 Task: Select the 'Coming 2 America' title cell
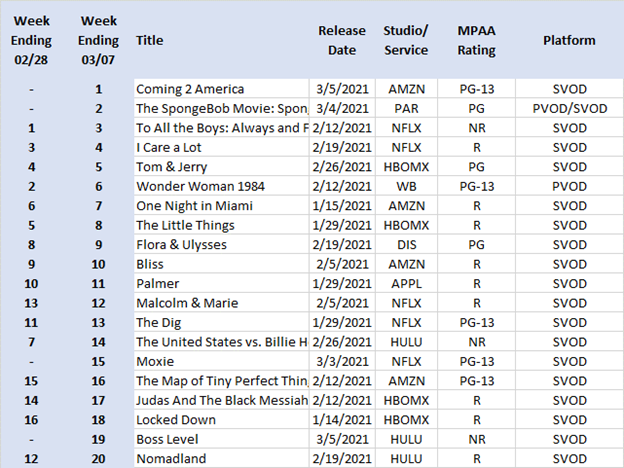[189, 89]
